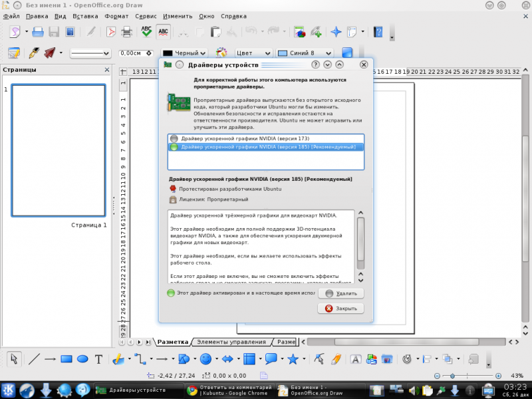Expand the Curve tool dropdown arrow

pyautogui.click(x=129, y=359)
